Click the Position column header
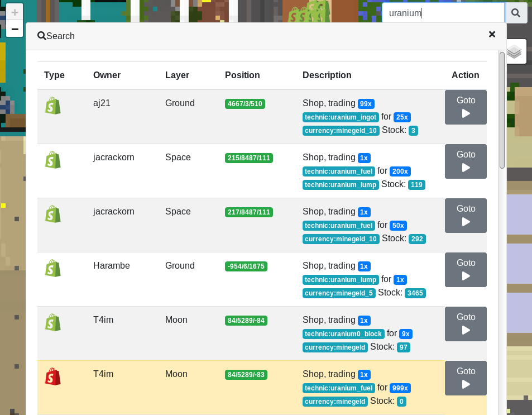532x415 pixels. pos(242,75)
